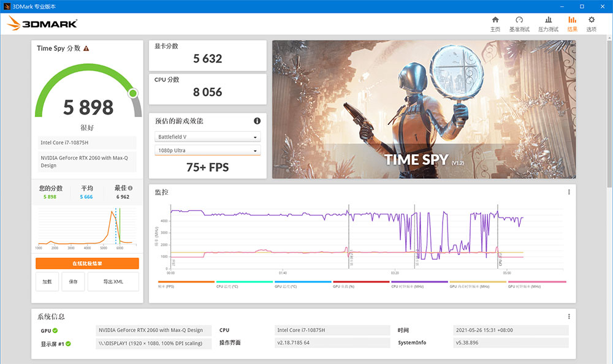Click the 主页 home icon
This screenshot has height=364, width=613.
point(495,23)
